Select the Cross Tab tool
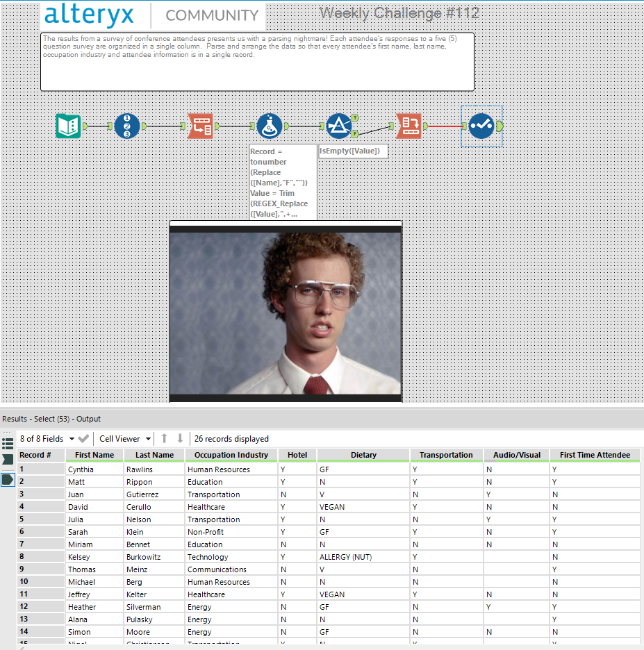Image resolution: width=644 pixels, height=650 pixels. tap(409, 126)
